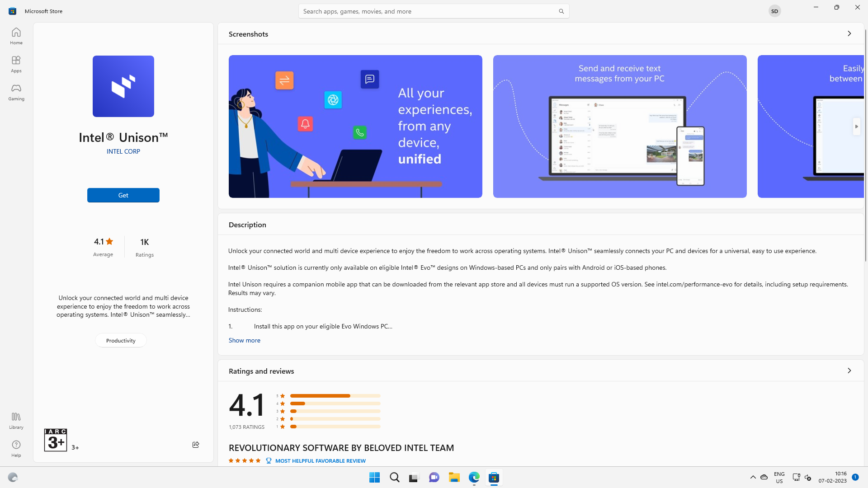Open the Gaming section

point(16,92)
